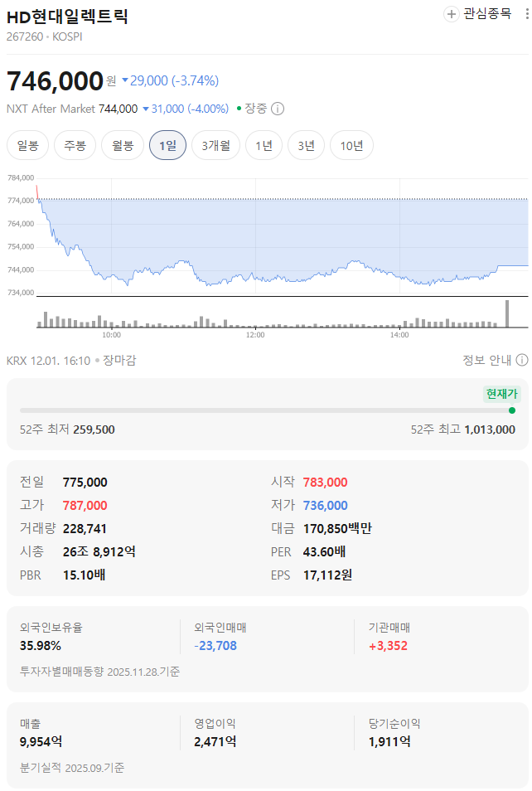The width and height of the screenshot is (532, 791).
Task: Click the current price 746,000
Action: [x=55, y=80]
